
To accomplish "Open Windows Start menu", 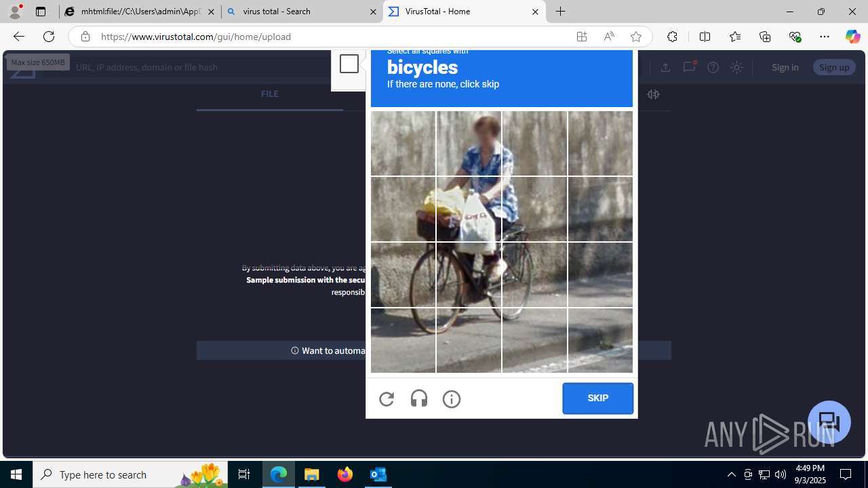I will 16,474.
